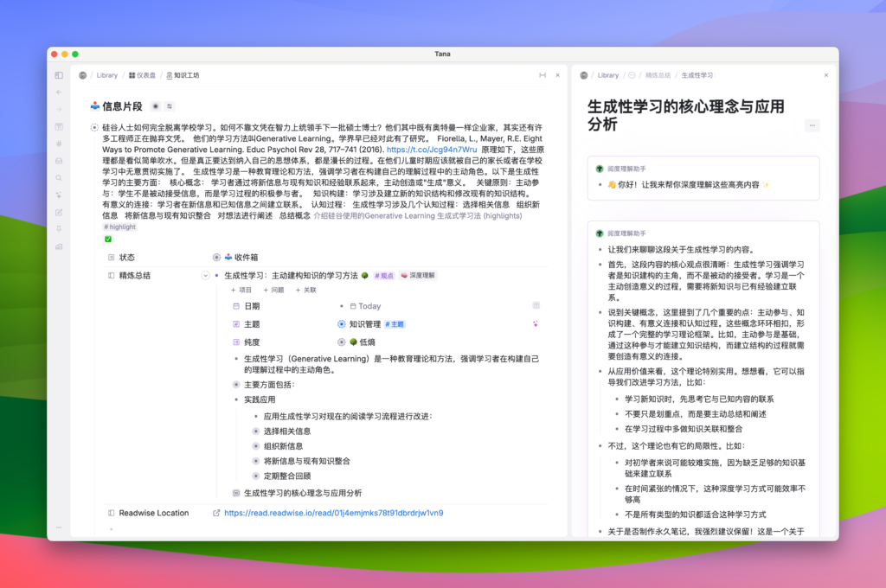Click the field icon next to 主题
The height and width of the screenshot is (588, 886).
coord(236,324)
